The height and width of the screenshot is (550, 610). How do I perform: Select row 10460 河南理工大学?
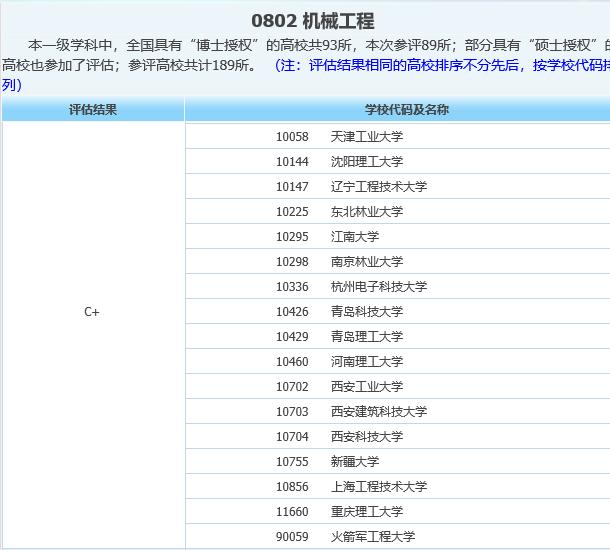(x=398, y=361)
